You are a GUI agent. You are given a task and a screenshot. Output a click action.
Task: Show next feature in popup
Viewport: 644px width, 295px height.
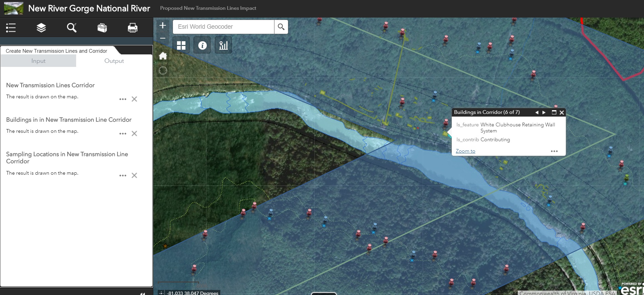pos(544,113)
